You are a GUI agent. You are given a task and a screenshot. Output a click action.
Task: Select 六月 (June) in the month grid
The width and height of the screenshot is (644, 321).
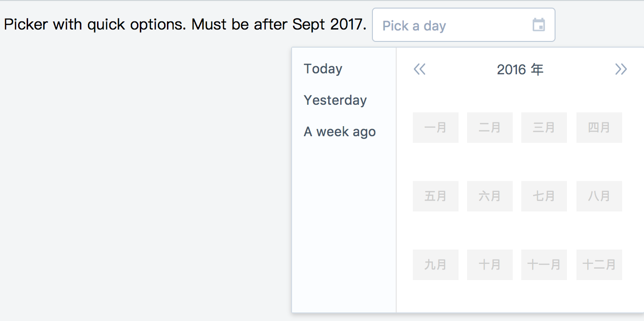click(x=489, y=196)
